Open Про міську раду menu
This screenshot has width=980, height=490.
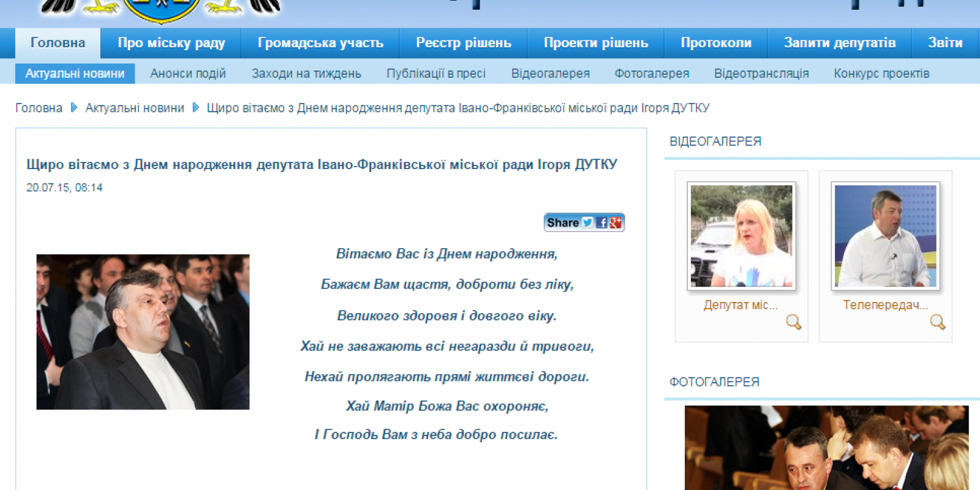click(171, 43)
